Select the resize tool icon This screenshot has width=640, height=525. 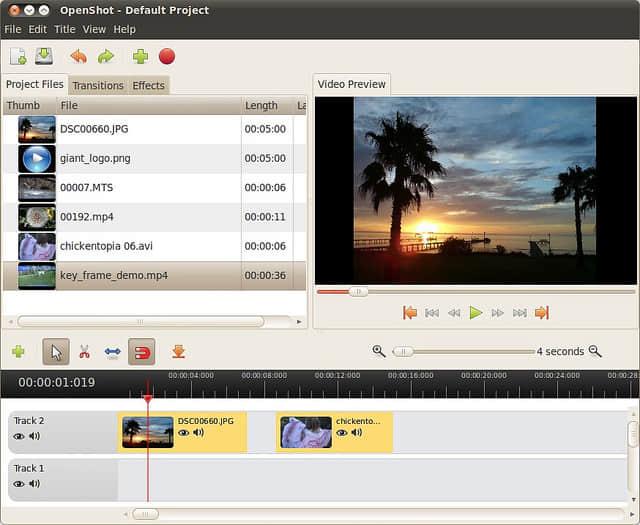[112, 352]
